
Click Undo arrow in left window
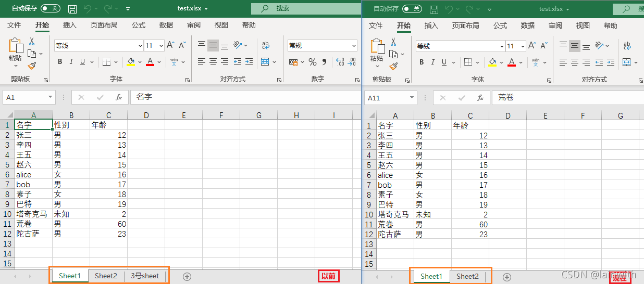[88, 9]
